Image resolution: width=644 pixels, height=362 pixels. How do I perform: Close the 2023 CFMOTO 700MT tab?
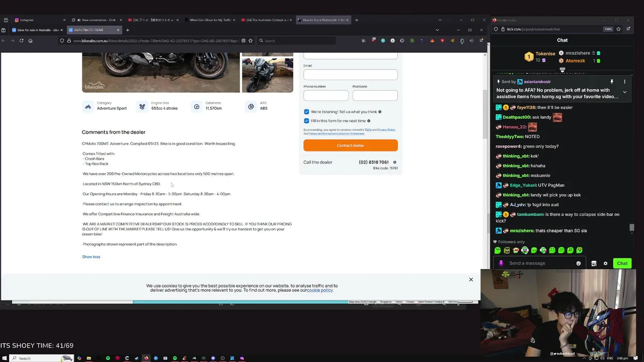118,30
